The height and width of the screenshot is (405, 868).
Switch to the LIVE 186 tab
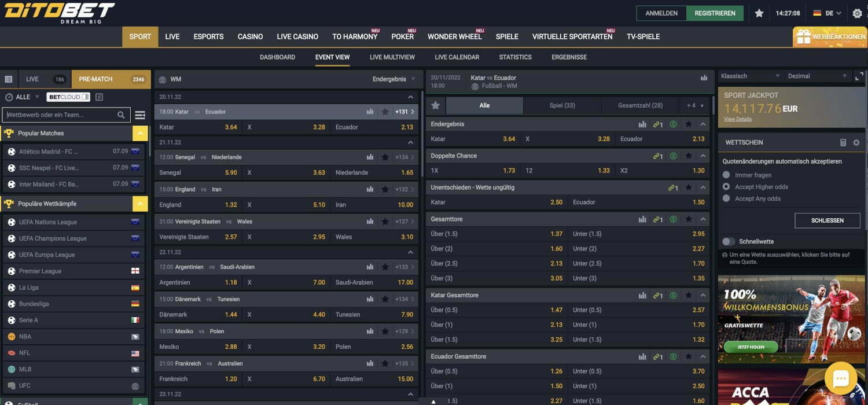pos(45,79)
